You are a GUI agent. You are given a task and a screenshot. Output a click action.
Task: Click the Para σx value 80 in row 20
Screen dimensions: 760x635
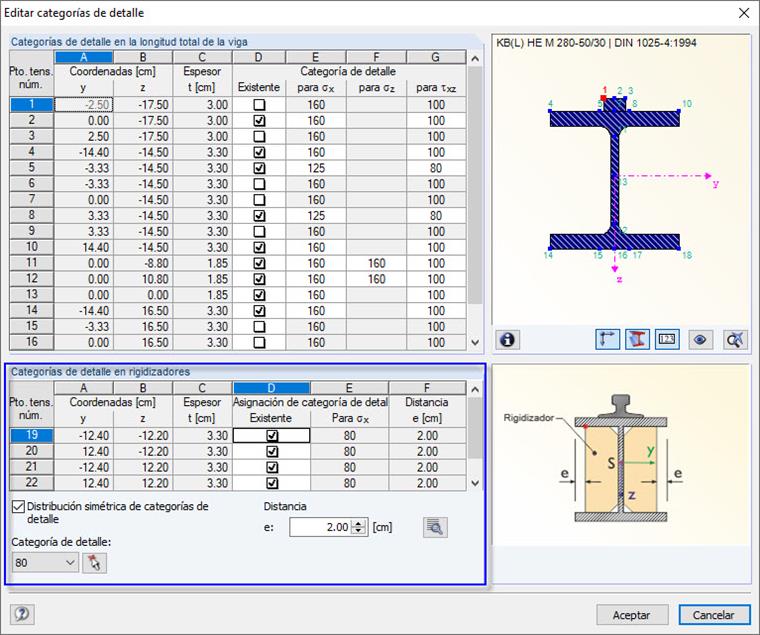click(349, 451)
